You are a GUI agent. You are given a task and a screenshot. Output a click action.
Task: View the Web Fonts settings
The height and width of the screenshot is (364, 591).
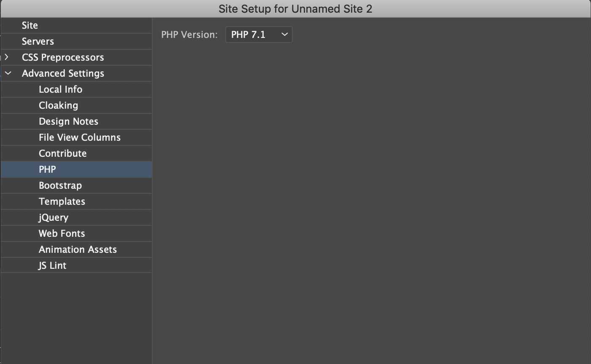click(x=62, y=233)
